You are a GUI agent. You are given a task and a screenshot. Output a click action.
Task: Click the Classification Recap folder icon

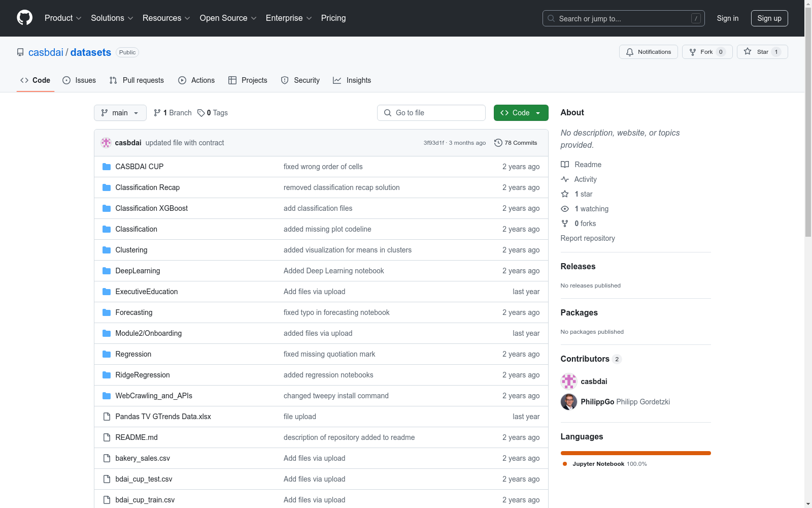[x=107, y=187]
